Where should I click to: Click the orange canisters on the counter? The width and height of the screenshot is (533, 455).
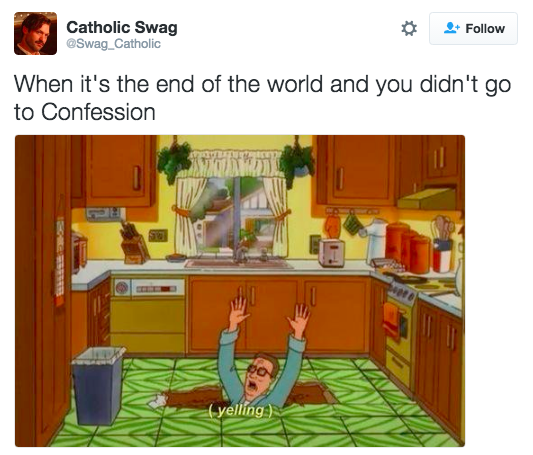coord(408,248)
